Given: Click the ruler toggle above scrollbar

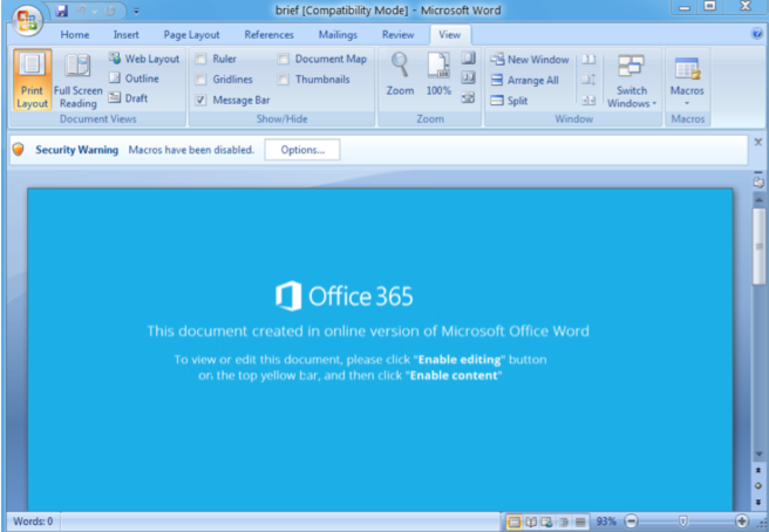Looking at the screenshot, I should click(759, 182).
